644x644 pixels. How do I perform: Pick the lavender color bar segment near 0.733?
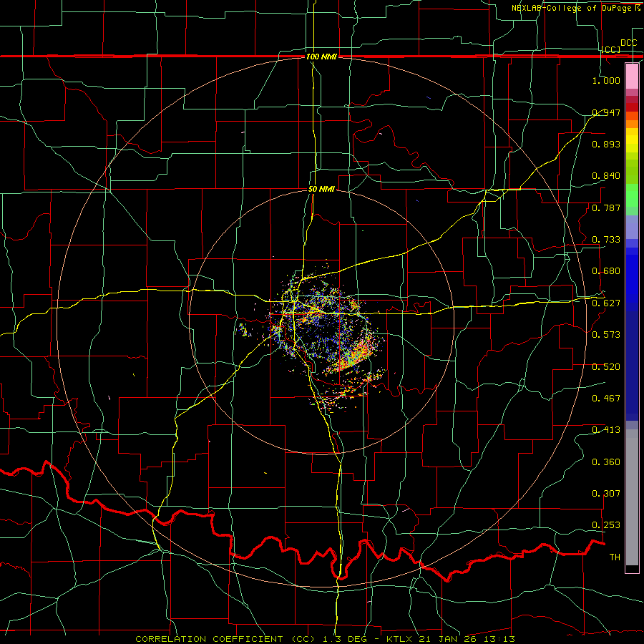[632, 227]
